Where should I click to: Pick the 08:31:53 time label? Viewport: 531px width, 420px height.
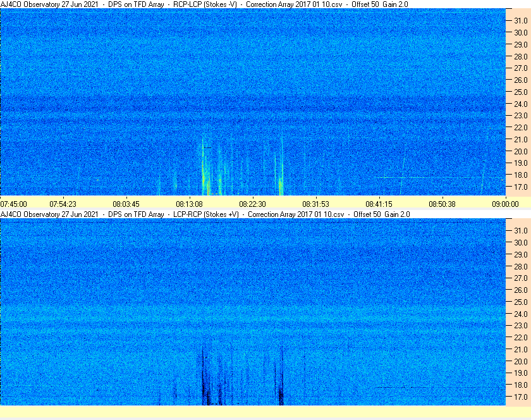315,204
